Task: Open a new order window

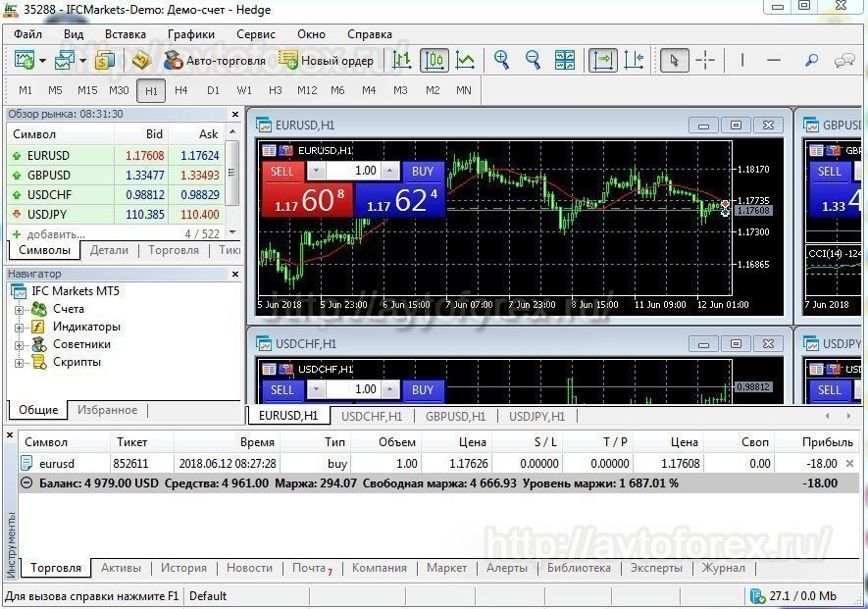Action: (x=327, y=60)
